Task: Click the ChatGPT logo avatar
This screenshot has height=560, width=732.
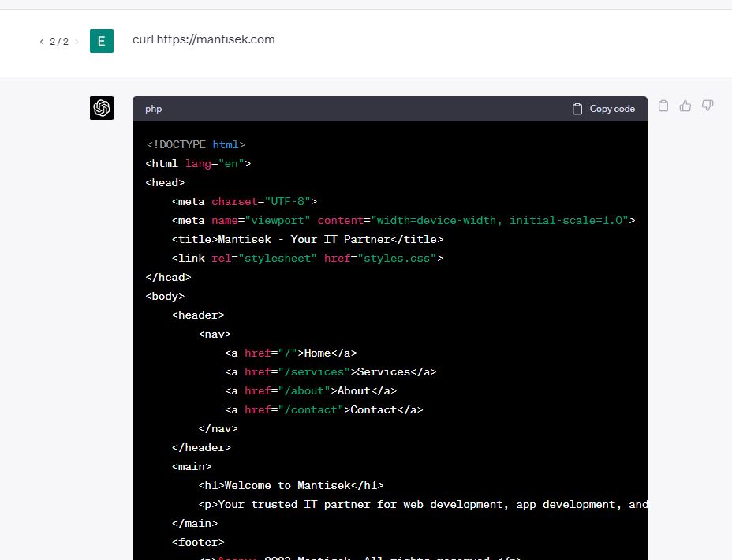Action: [102, 108]
